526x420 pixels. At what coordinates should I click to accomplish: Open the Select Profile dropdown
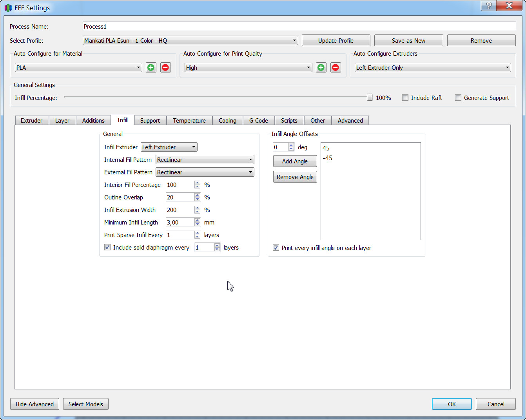pos(190,40)
